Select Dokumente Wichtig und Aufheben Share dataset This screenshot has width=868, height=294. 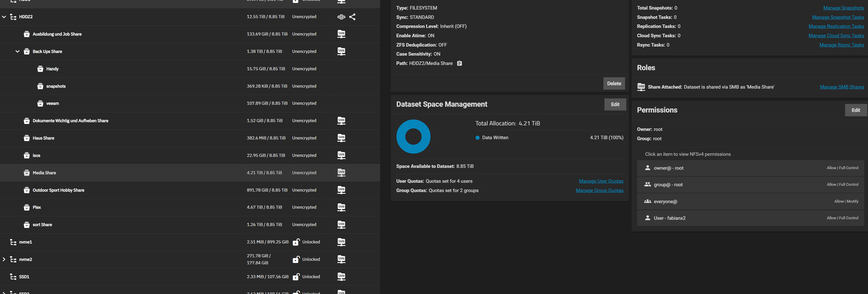(190, 121)
